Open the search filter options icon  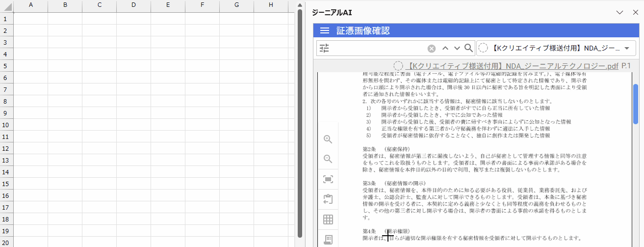pyautogui.click(x=324, y=48)
